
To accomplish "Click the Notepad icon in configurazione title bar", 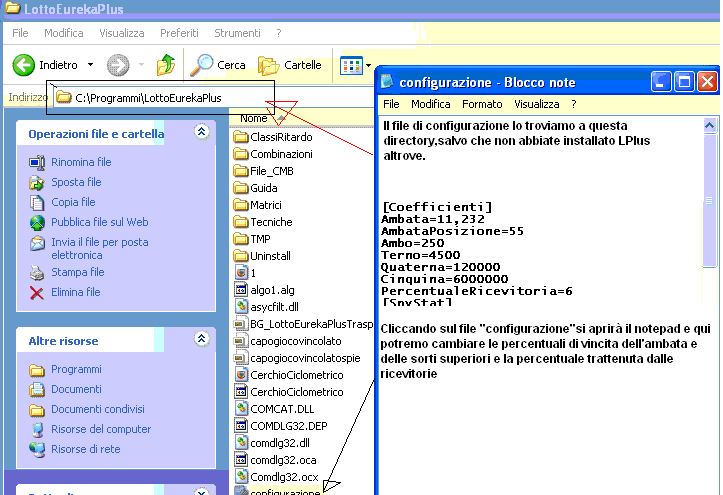I will click(x=387, y=82).
